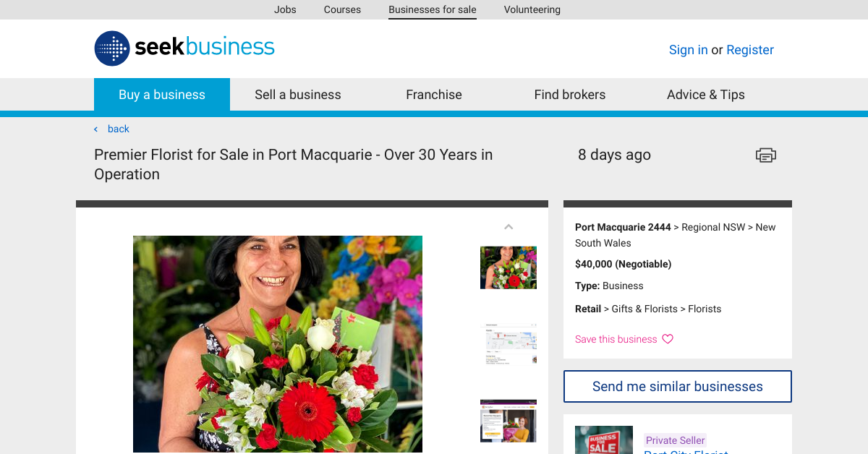Switch to the Sell a business tab
Image resolution: width=868 pixels, height=454 pixels.
pyautogui.click(x=297, y=94)
